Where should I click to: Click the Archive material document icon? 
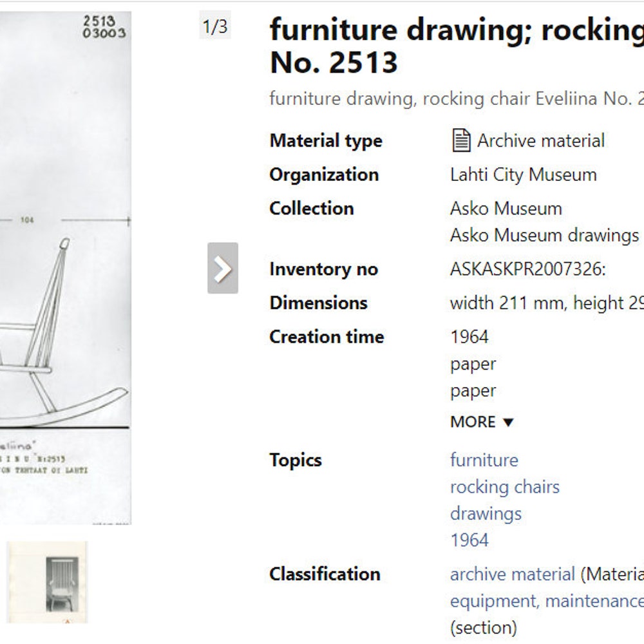click(x=460, y=140)
